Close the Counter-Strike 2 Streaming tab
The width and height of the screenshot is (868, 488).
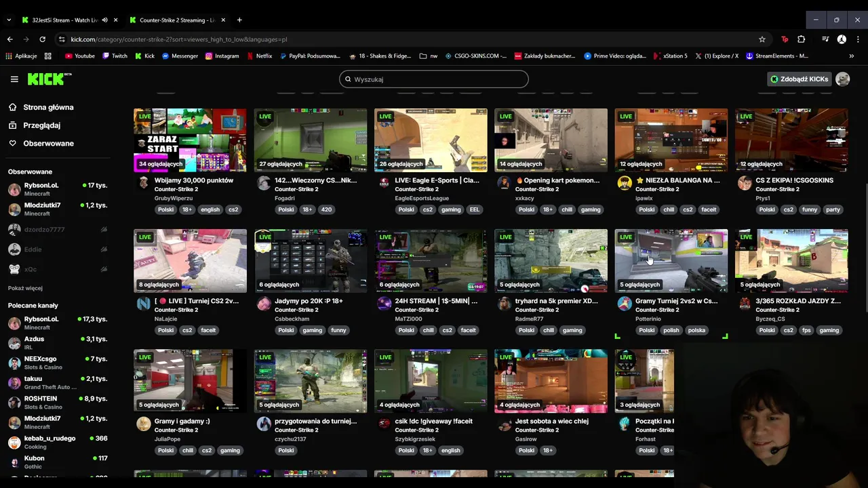223,20
